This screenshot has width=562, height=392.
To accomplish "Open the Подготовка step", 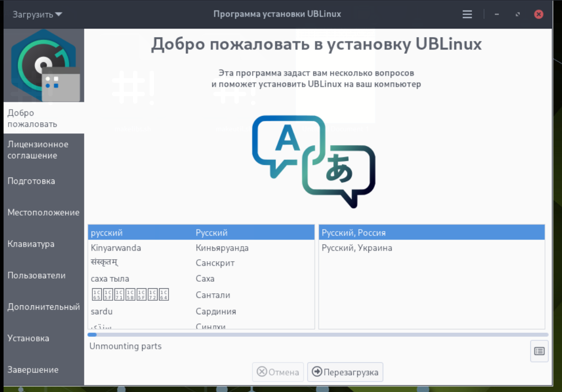I will coord(44,181).
